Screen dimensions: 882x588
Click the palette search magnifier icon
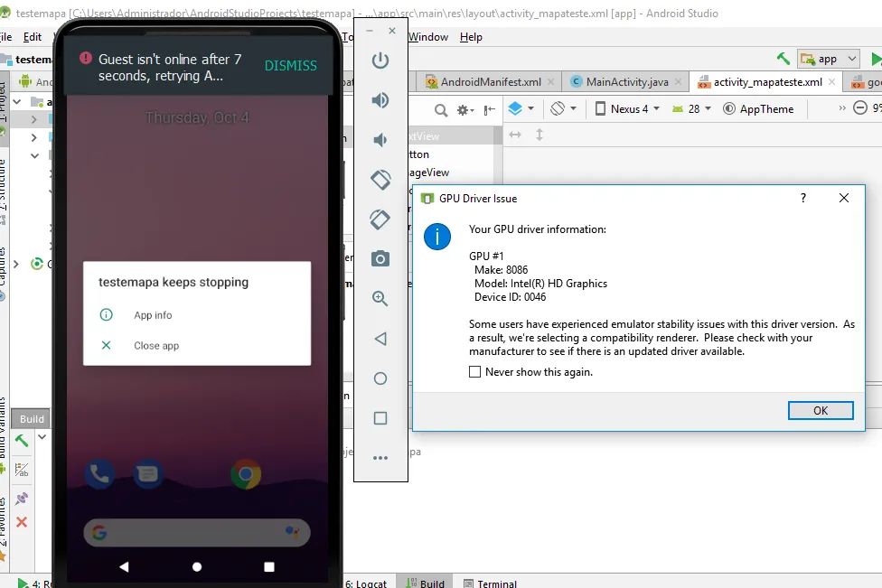[x=441, y=109]
